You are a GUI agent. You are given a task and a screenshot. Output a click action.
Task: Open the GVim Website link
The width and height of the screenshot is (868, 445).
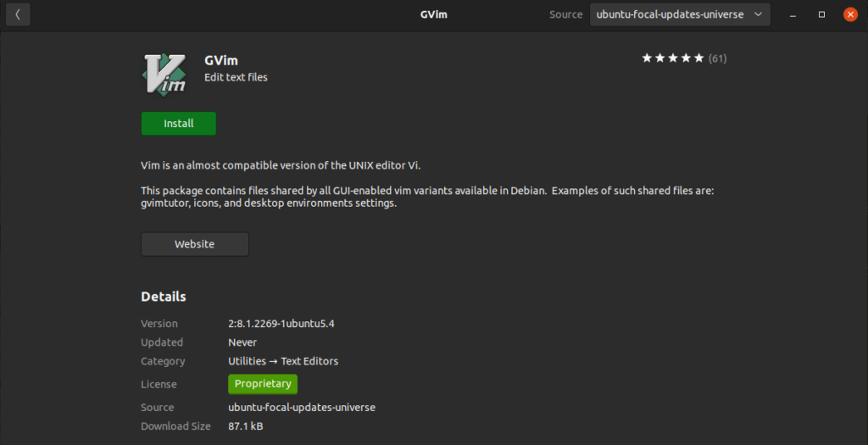tap(194, 244)
